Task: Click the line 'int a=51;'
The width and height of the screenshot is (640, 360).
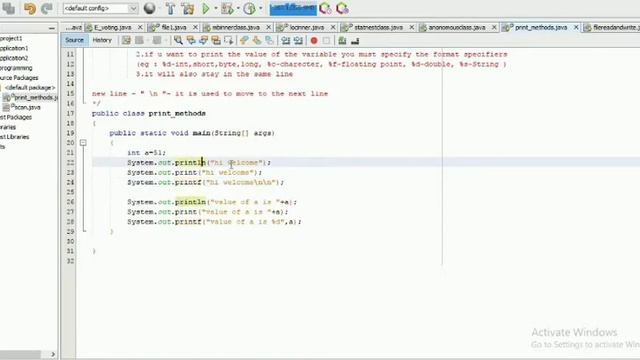Action: tap(147, 153)
